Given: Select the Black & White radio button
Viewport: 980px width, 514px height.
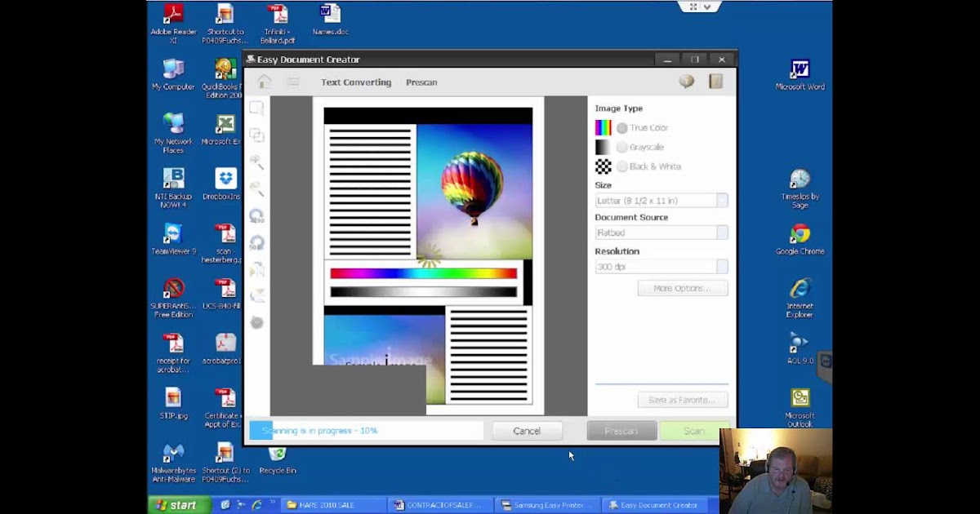Looking at the screenshot, I should (622, 166).
